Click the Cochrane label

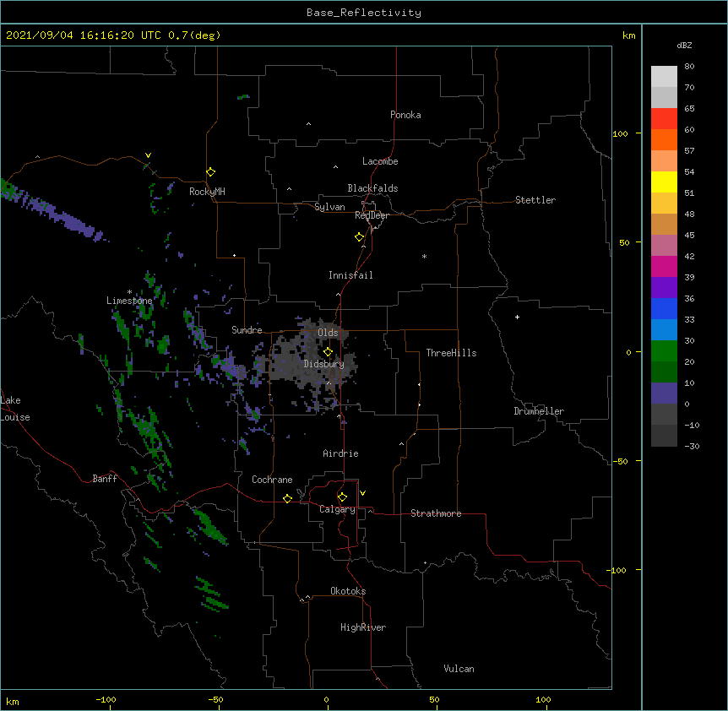point(272,480)
